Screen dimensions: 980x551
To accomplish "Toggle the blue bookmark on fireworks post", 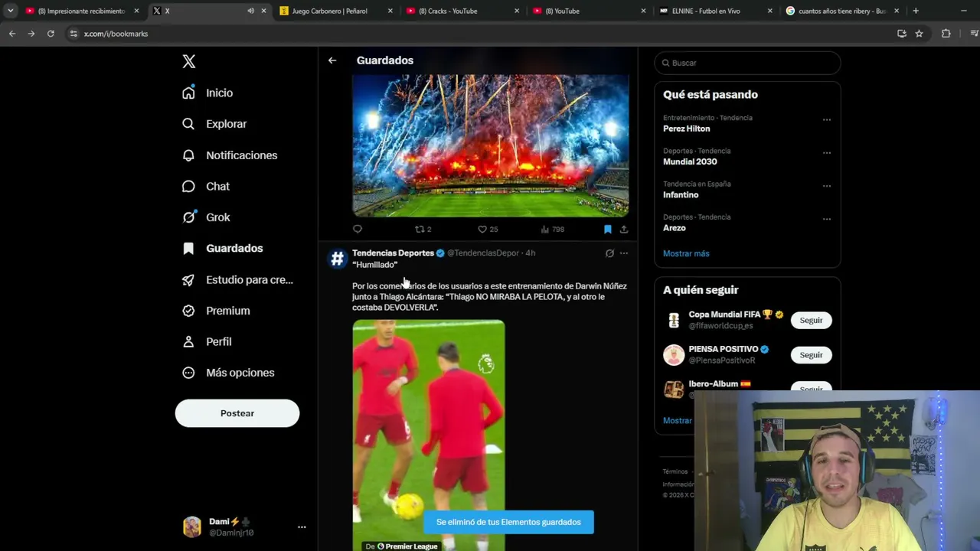I will 608,229.
